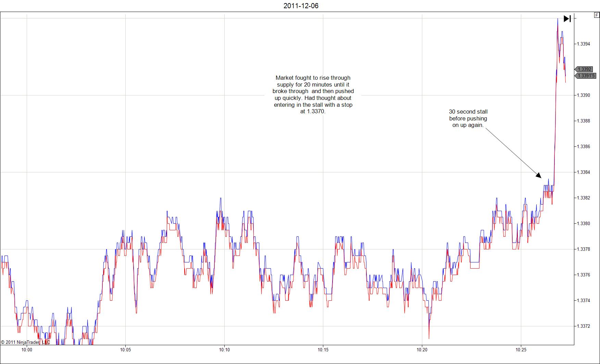600x364 pixels.
Task: Click the 1.3382 price axis label
Action: (x=584, y=198)
